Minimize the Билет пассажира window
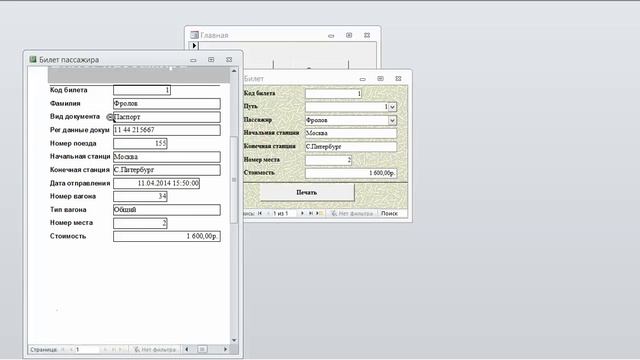Image resolution: width=640 pixels, height=360 pixels. (x=193, y=60)
